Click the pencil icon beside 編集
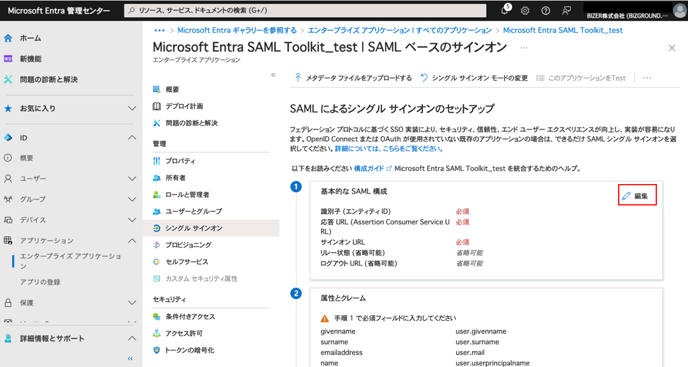The width and height of the screenshot is (688, 367). (x=626, y=196)
